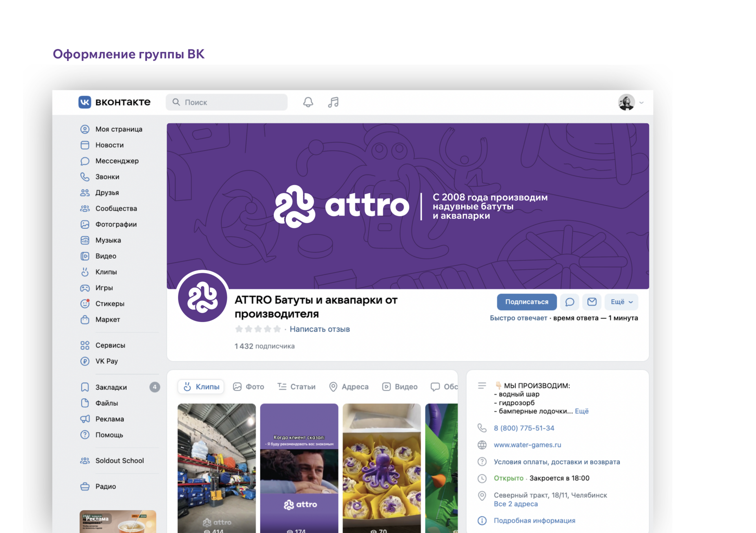Open the profile avatar dropdown arrow
This screenshot has width=756, height=533.
(641, 103)
